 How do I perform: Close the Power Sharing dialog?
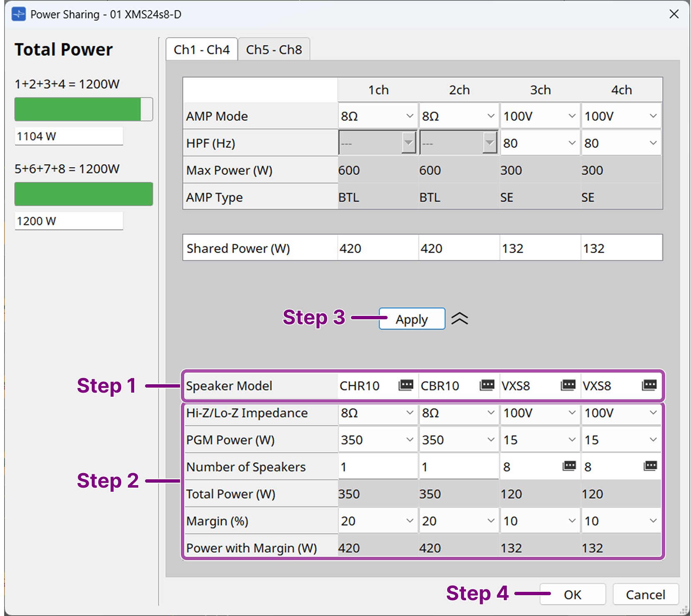coord(674,14)
